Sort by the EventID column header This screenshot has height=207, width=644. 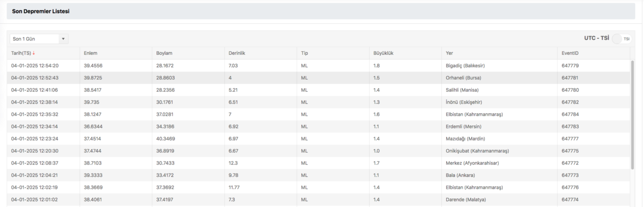pyautogui.click(x=571, y=53)
